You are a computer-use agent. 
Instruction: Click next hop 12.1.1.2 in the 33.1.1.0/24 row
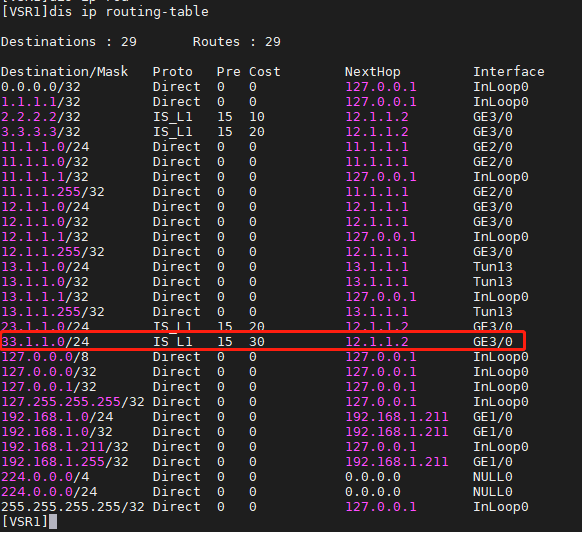pyautogui.click(x=377, y=342)
